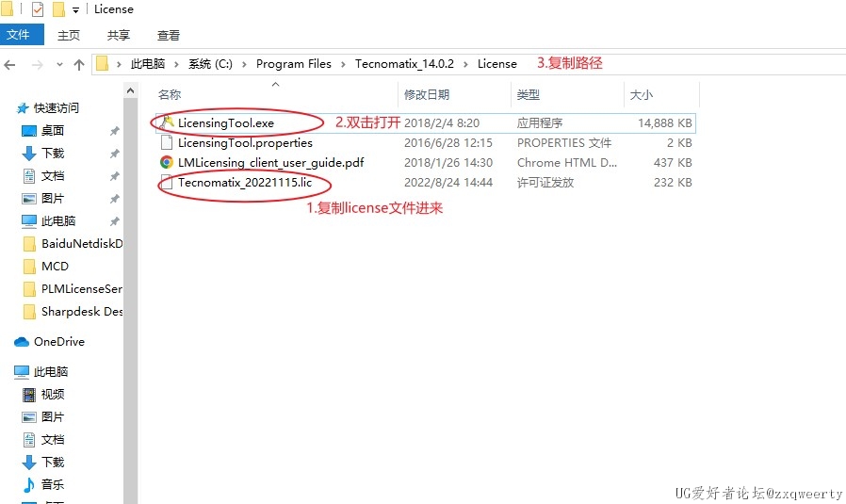The height and width of the screenshot is (504, 846).
Task: Select the LicensingTool.properties file icon
Action: pos(167,142)
